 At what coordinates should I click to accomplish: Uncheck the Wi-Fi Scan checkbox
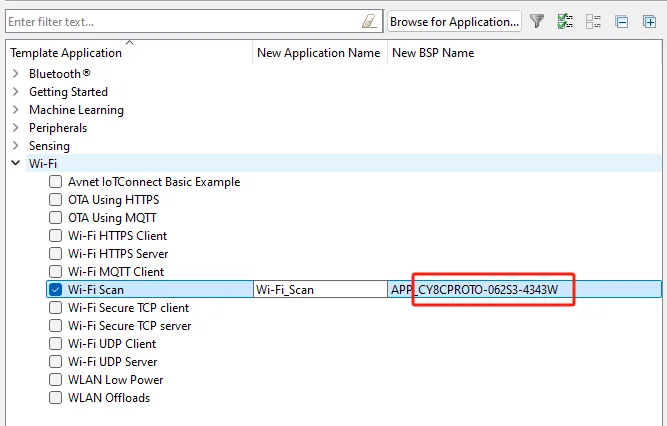click(55, 289)
